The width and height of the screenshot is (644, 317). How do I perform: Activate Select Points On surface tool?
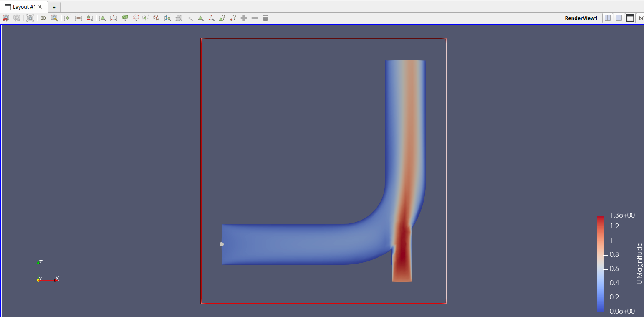pos(114,18)
